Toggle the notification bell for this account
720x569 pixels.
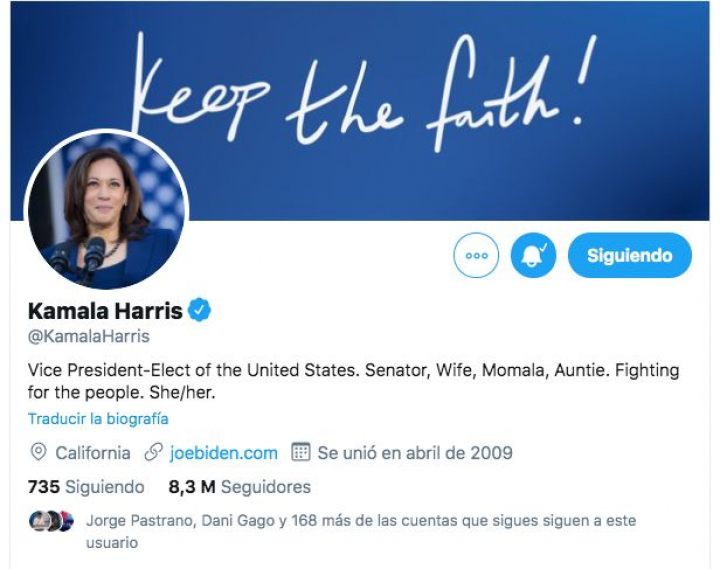[533, 255]
